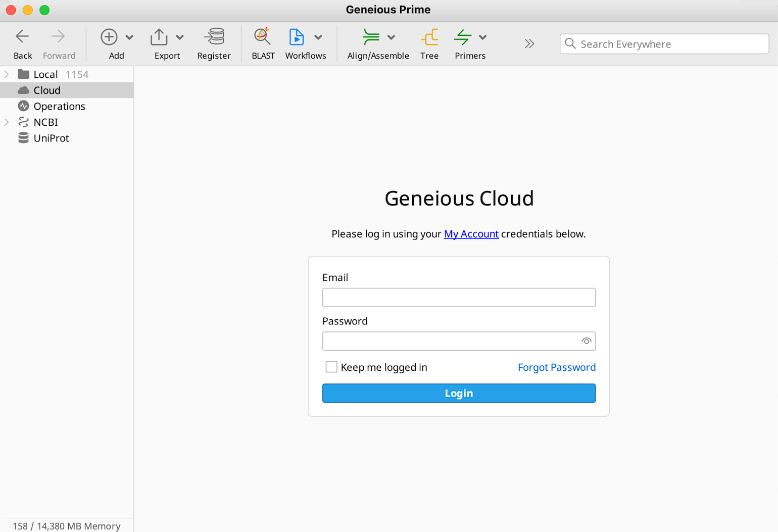Expand the Local folder tree

(x=7, y=74)
